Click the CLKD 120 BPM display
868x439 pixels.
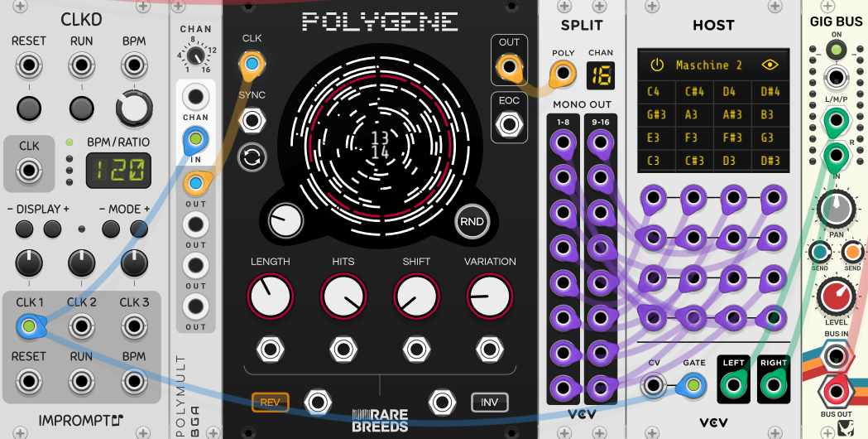118,171
